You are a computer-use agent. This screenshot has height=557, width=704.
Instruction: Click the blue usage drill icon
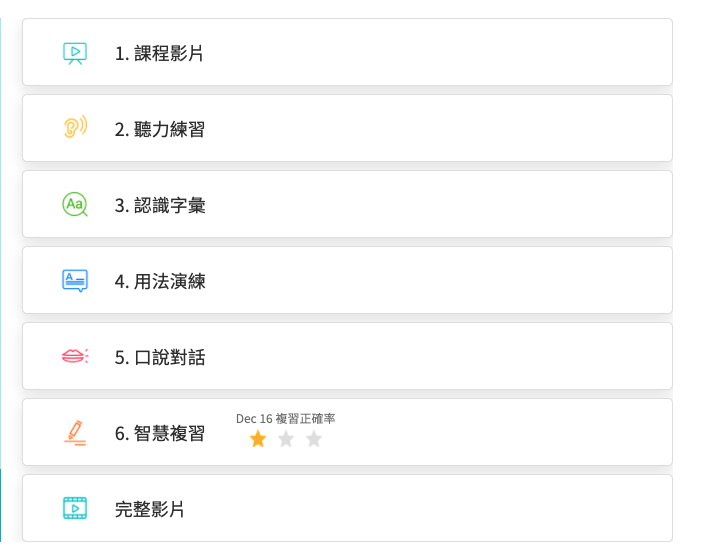75,280
